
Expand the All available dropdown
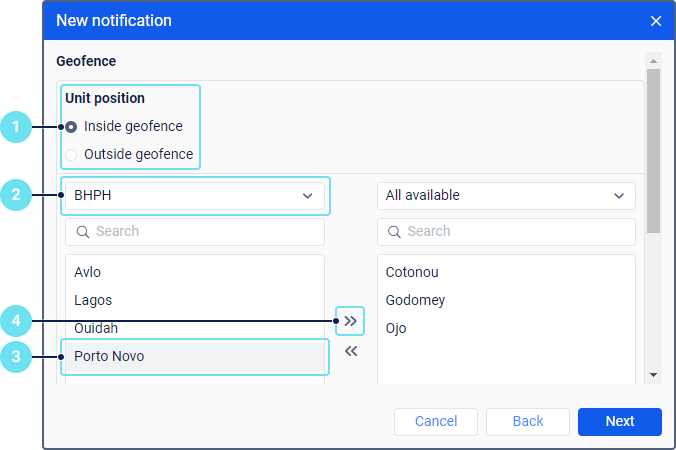[x=506, y=196]
